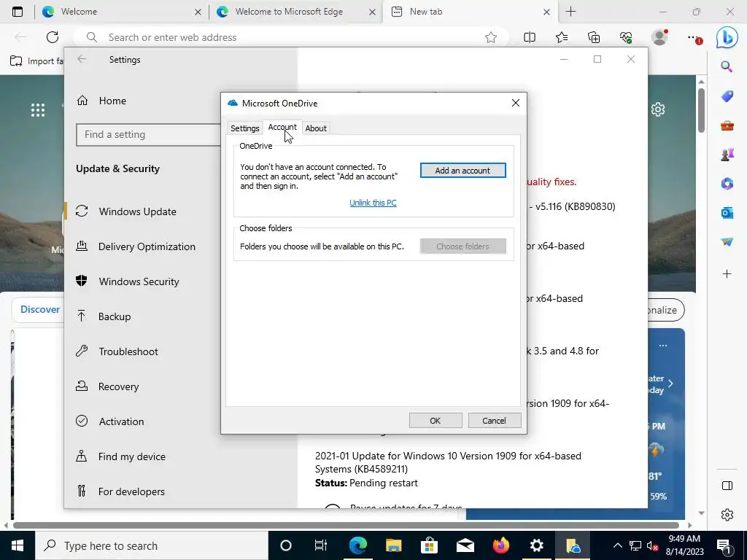
Task: Switch to Welcome to Microsoft Edge tab
Action: click(296, 12)
